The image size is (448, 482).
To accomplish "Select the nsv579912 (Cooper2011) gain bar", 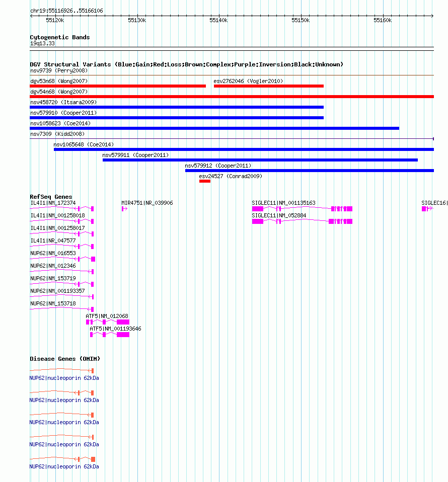I will (x=310, y=170).
